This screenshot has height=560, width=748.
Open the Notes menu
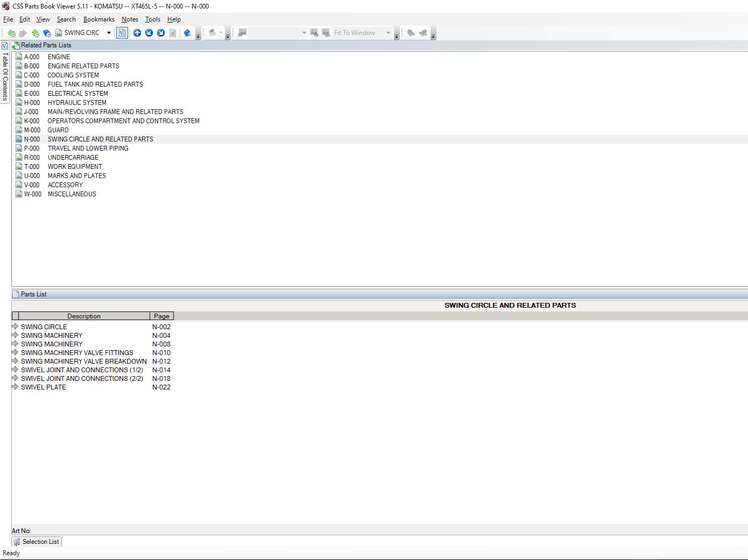coord(130,19)
